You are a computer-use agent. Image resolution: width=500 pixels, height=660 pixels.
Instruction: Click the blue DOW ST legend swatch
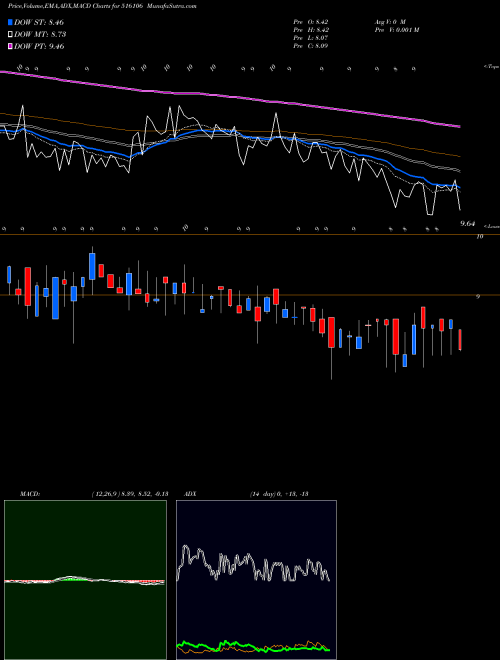coord(10,22)
